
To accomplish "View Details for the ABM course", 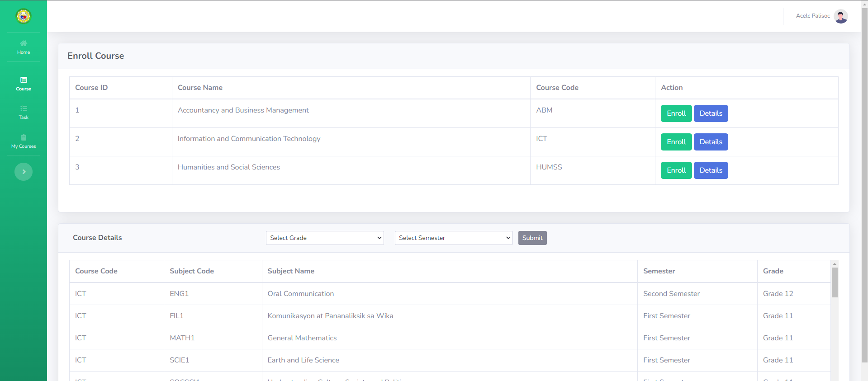I will pos(711,113).
